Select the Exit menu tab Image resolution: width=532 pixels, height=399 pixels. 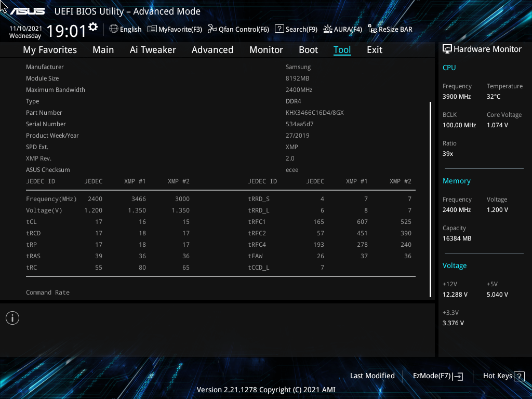click(375, 50)
